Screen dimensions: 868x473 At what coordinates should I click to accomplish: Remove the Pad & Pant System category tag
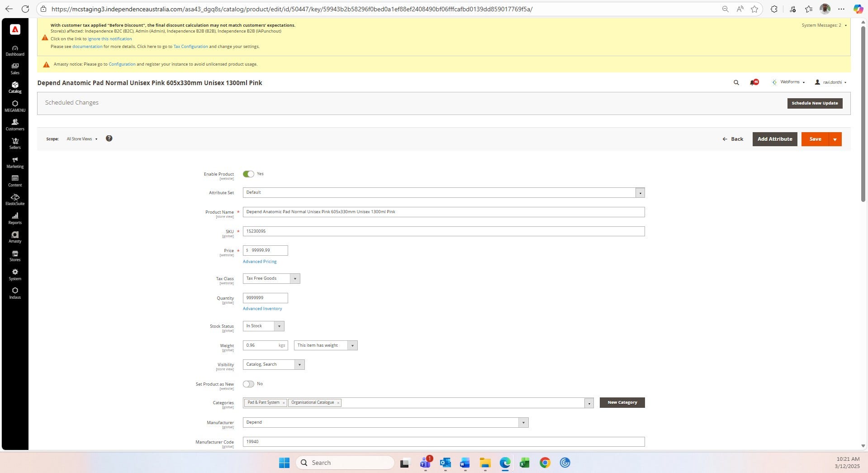pos(284,403)
